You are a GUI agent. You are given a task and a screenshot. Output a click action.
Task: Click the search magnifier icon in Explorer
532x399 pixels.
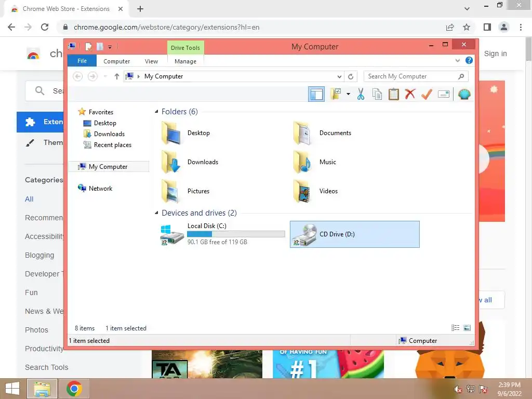pyautogui.click(x=461, y=76)
